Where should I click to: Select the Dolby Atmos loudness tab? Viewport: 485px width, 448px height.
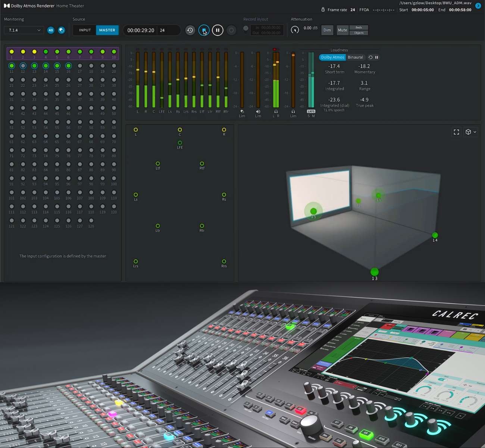pyautogui.click(x=332, y=57)
